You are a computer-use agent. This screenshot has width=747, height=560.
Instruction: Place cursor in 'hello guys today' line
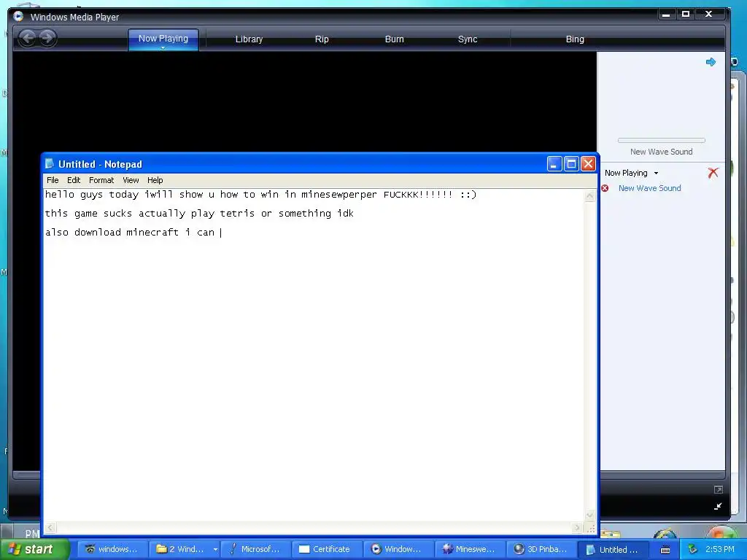coord(260,194)
